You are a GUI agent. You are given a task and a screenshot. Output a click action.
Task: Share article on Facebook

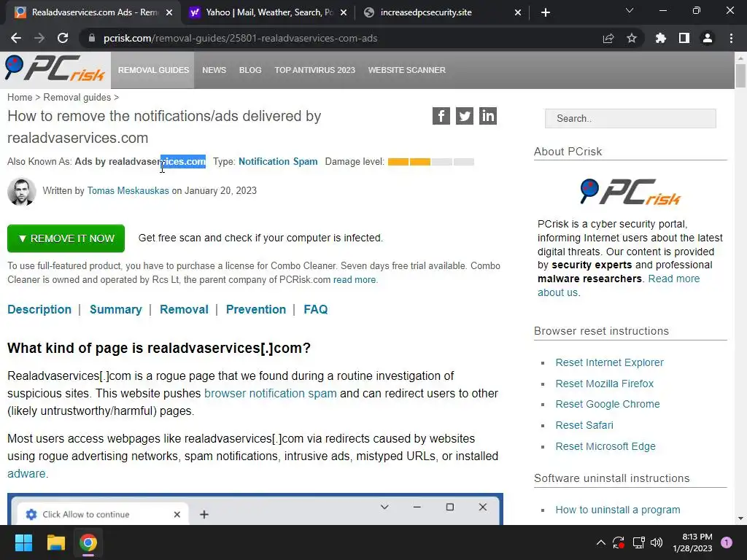point(441,116)
